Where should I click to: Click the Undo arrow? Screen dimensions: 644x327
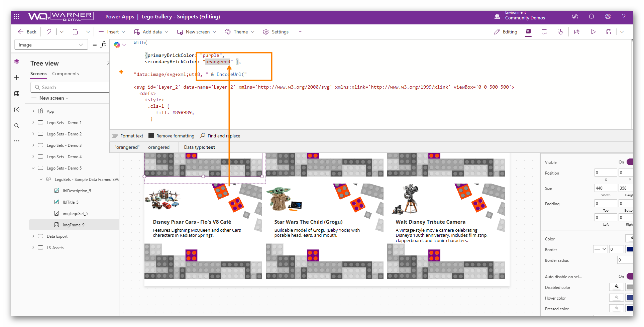coord(49,32)
